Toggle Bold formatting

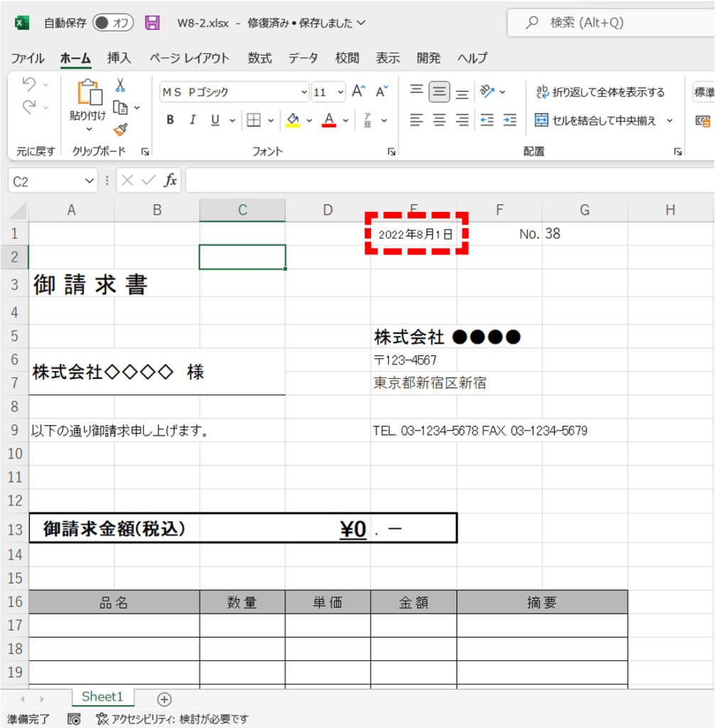(x=171, y=120)
